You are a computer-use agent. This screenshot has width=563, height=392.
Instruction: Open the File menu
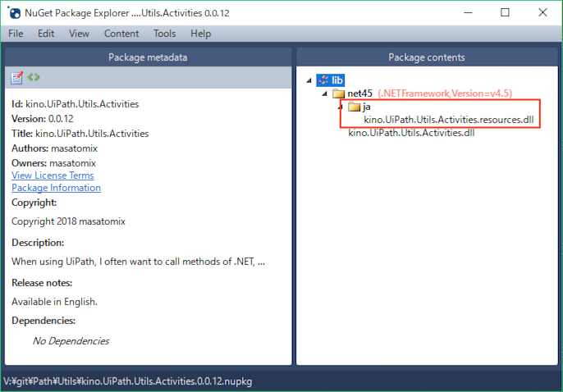coord(16,34)
